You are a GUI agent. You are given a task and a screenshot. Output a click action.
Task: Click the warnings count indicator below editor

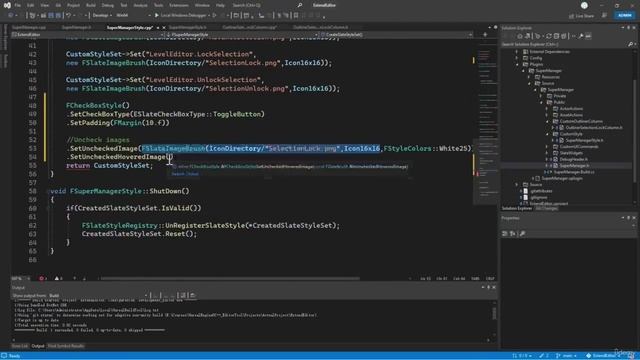(x=58, y=278)
